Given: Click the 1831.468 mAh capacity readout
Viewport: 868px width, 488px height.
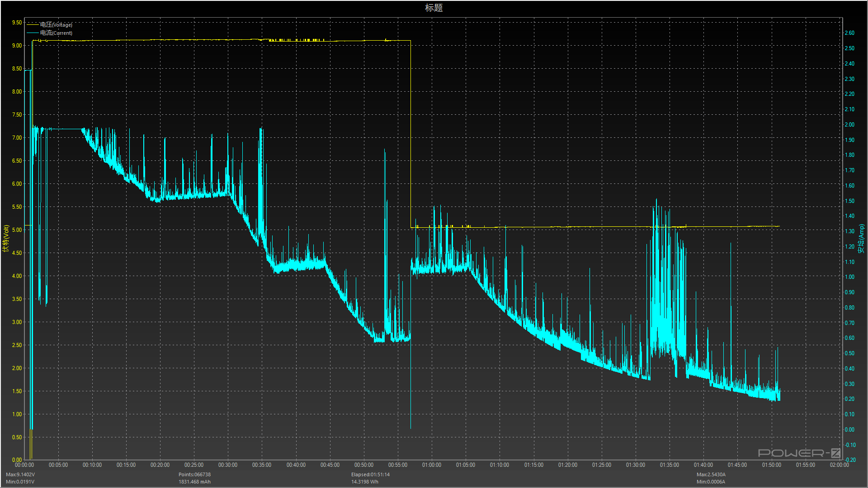Looking at the screenshot, I should pyautogui.click(x=194, y=482).
